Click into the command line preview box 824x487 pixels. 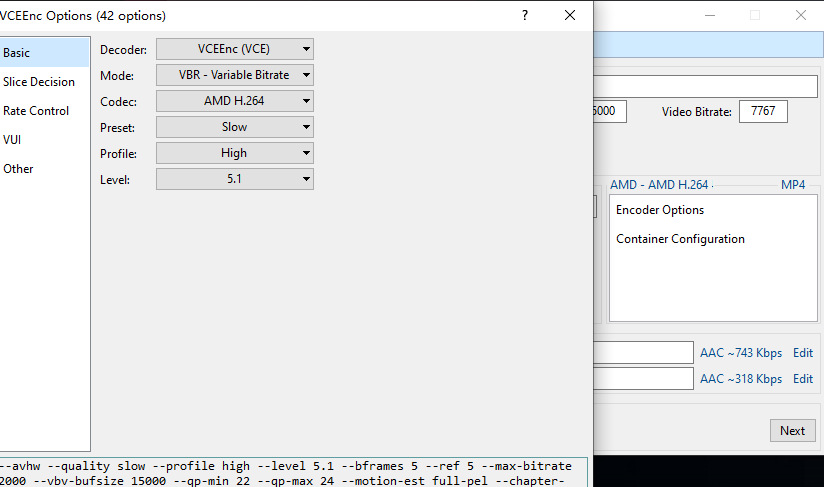point(293,473)
